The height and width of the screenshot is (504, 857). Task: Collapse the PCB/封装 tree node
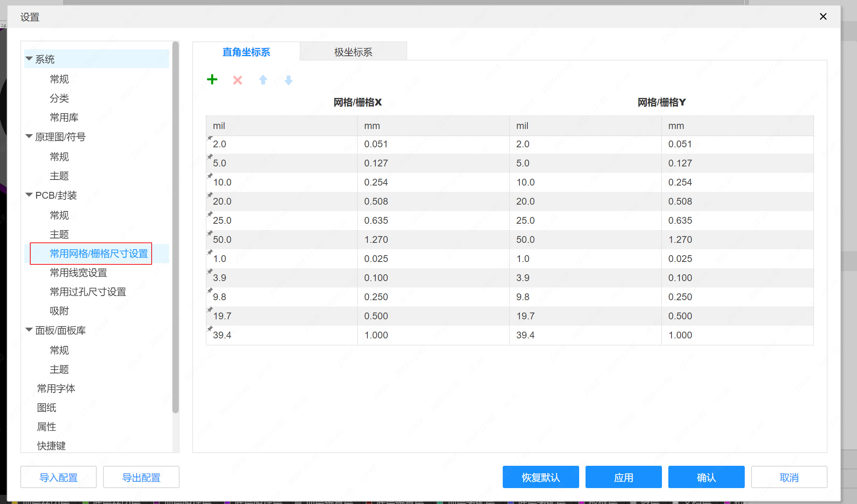coord(29,195)
